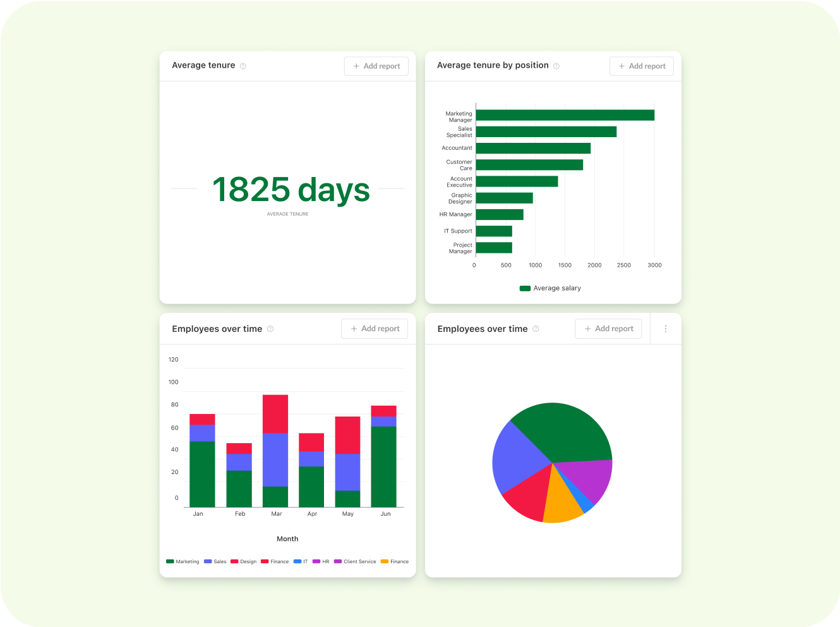Open help icon on the pie chart Employees over time card

(536, 329)
